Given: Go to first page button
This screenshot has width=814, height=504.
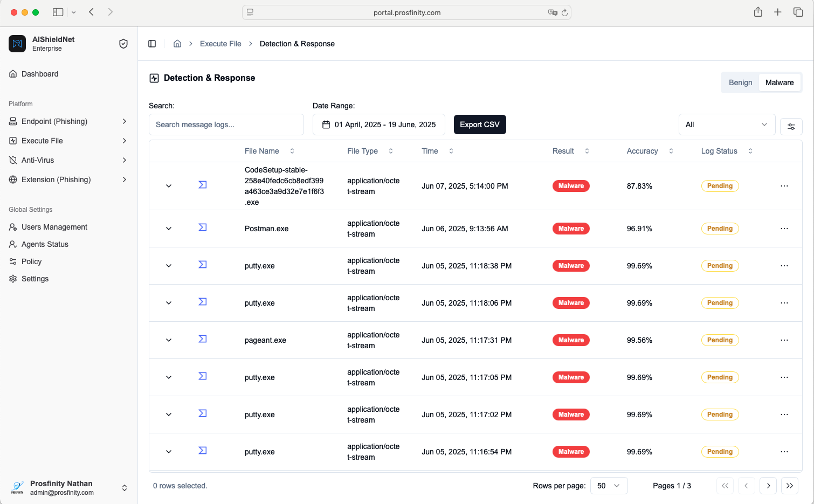Looking at the screenshot, I should coord(725,486).
